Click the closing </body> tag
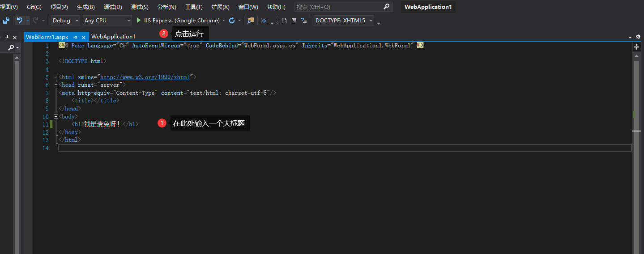The width and height of the screenshot is (644, 254). (x=70, y=132)
